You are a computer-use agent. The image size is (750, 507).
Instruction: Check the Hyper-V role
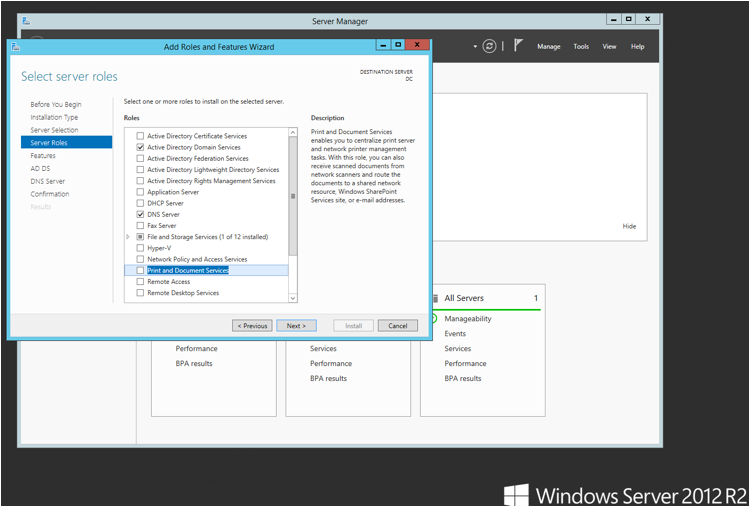[140, 248]
